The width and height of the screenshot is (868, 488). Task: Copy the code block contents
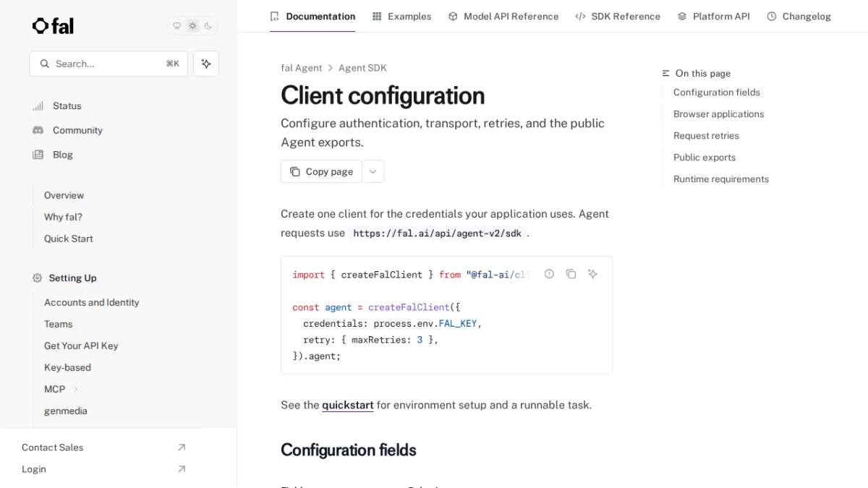[571, 274]
